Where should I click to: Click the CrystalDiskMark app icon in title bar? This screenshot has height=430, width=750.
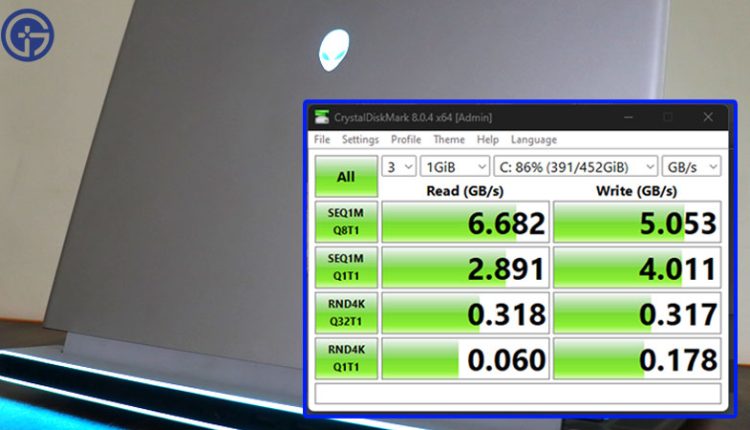click(322, 117)
